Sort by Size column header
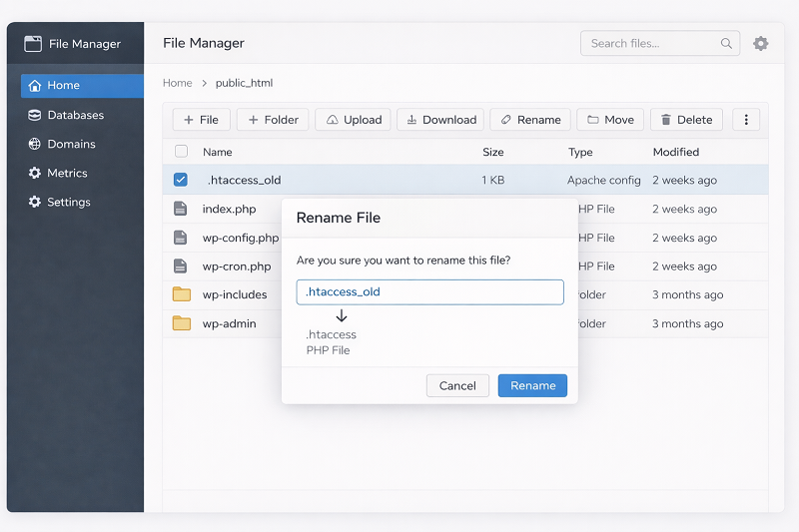 tap(493, 152)
